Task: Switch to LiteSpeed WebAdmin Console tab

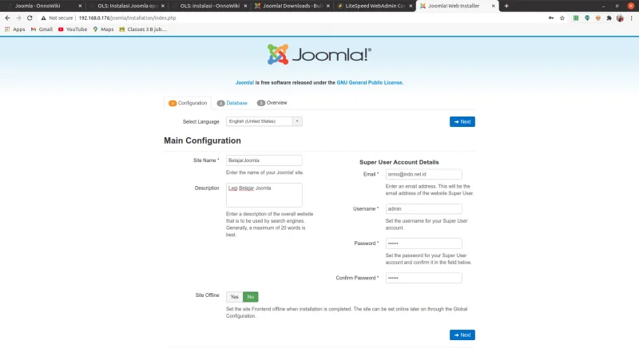Action: [375, 6]
